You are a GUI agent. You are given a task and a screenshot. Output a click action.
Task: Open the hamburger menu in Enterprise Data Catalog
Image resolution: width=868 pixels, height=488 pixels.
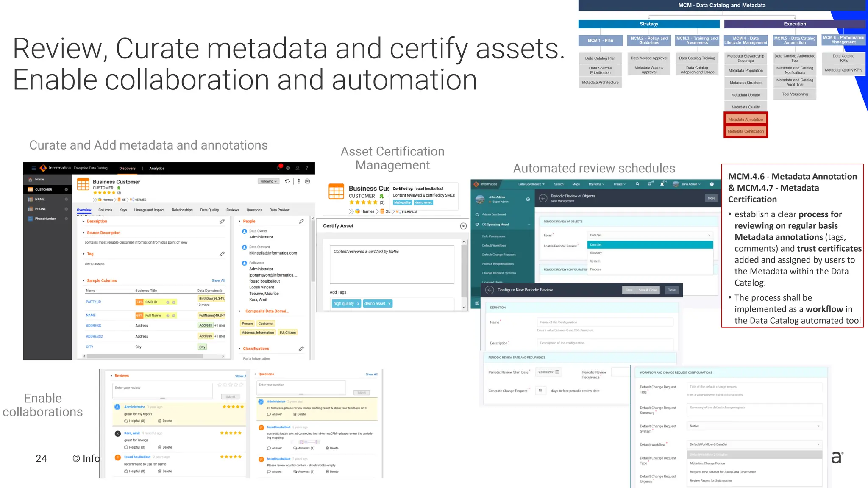(x=33, y=168)
